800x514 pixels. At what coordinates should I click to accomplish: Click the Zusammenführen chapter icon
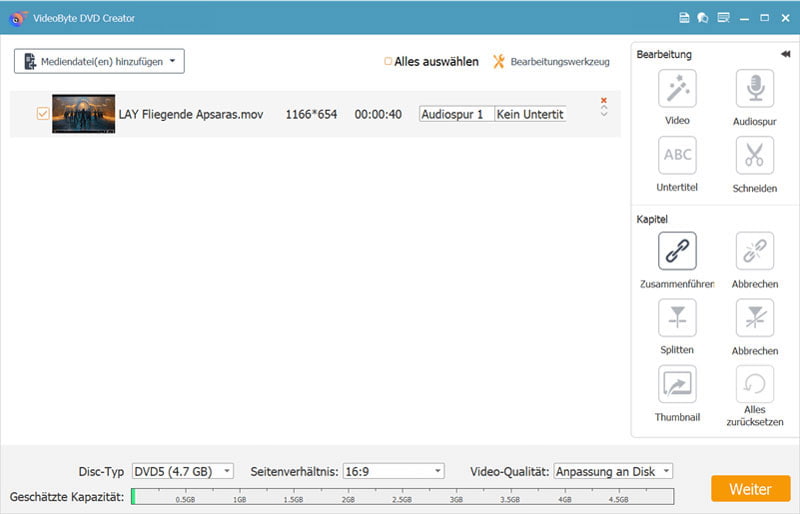pyautogui.click(x=677, y=251)
